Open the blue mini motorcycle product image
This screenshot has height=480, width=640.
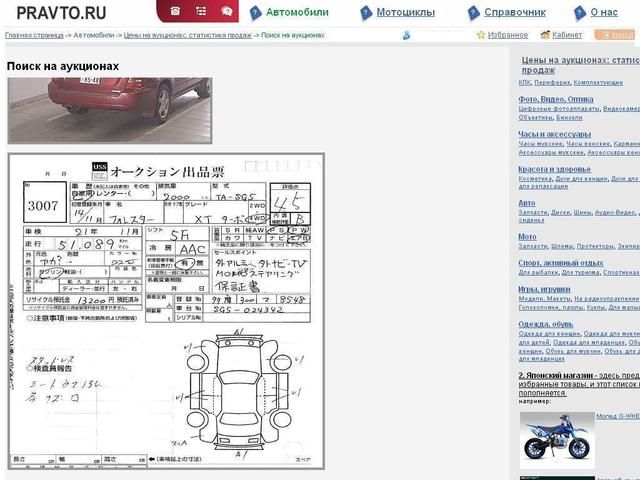[557, 440]
